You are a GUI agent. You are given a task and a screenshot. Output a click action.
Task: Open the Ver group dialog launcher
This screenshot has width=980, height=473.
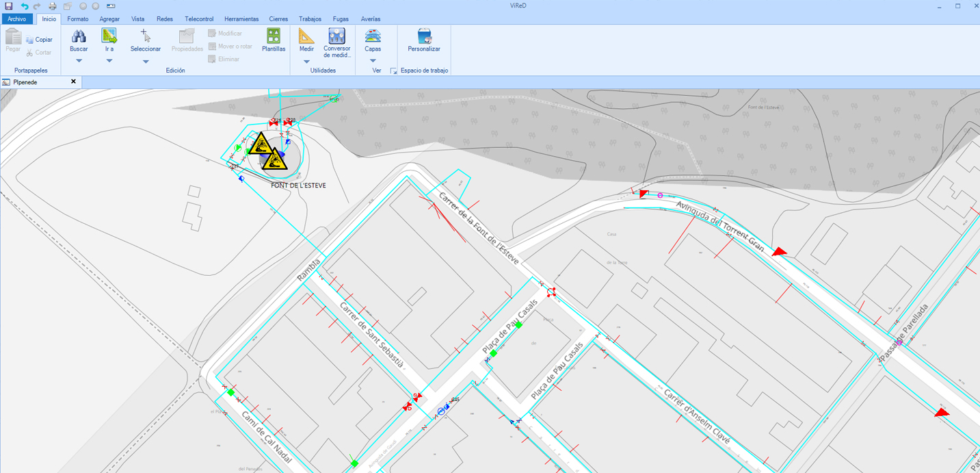[x=393, y=71]
